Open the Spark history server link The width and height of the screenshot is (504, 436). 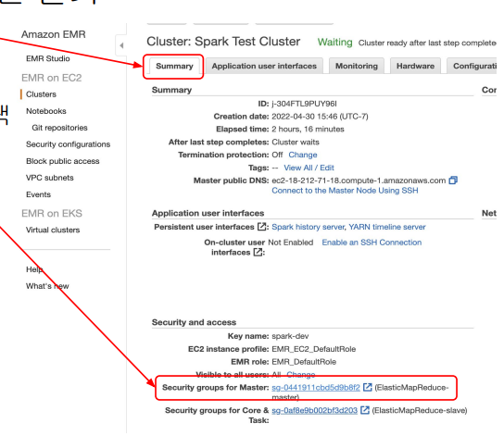click(308, 227)
